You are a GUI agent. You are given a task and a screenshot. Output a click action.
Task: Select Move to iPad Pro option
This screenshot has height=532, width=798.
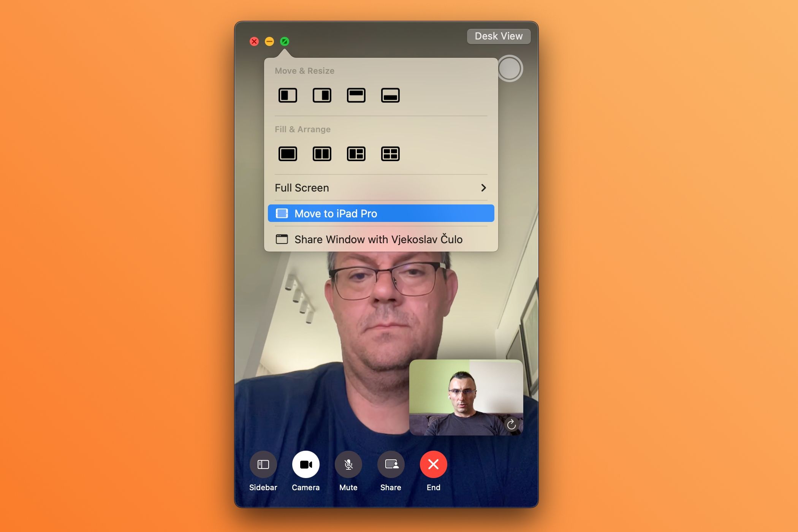(x=380, y=212)
